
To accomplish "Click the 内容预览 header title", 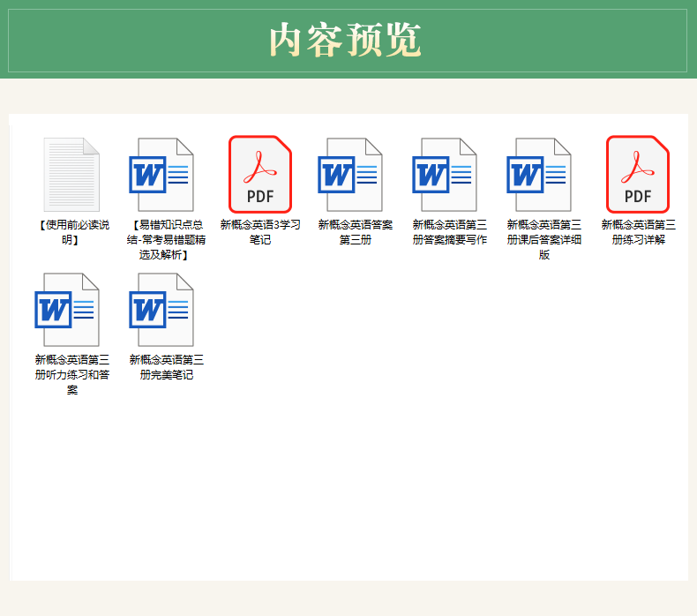I will [x=345, y=41].
